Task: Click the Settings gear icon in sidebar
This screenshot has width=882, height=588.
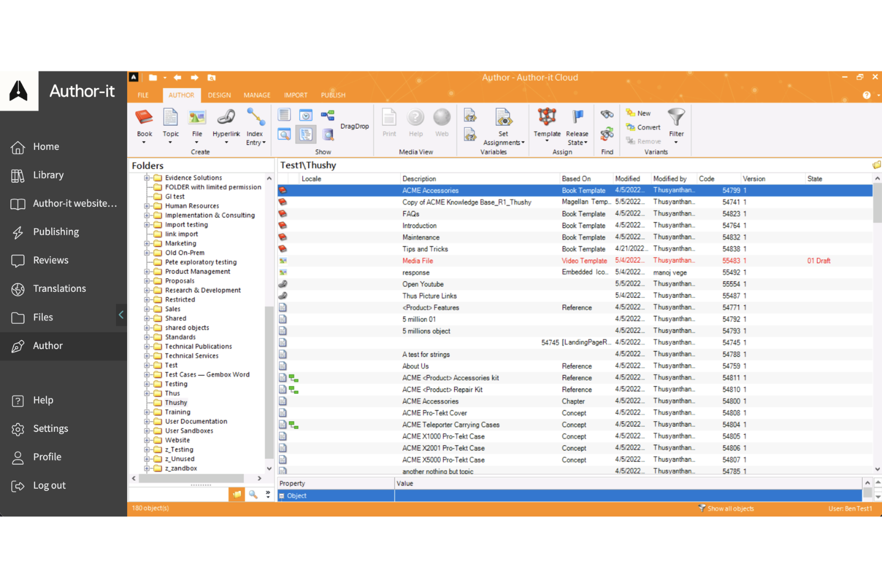Action: 18,429
